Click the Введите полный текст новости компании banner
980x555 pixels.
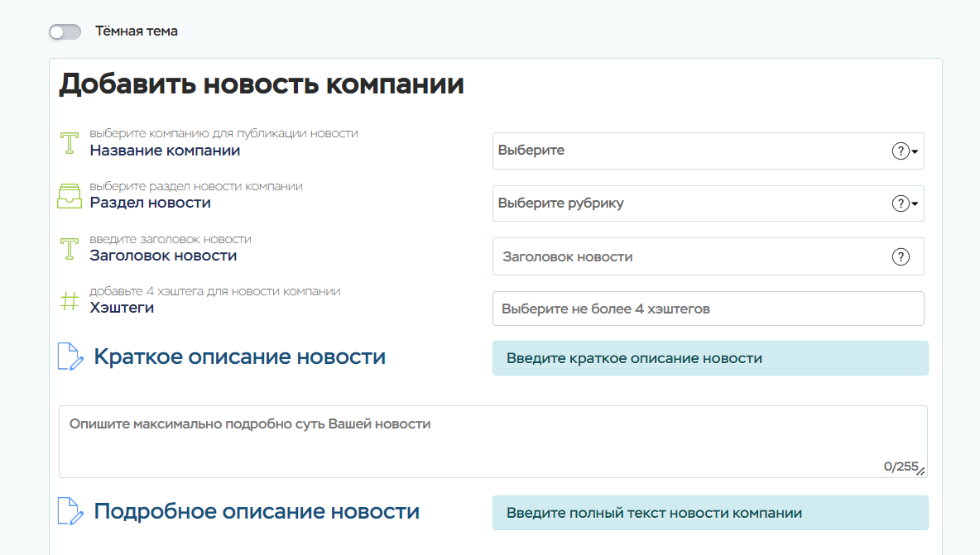[x=709, y=513]
